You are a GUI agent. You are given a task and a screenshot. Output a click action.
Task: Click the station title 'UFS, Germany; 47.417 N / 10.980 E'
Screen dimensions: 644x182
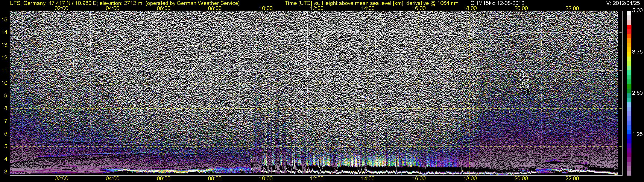54,3
